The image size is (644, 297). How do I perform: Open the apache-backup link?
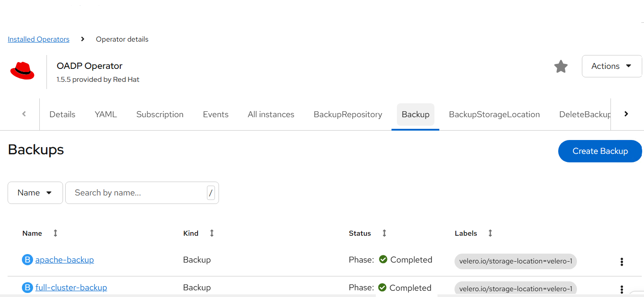[64, 260]
